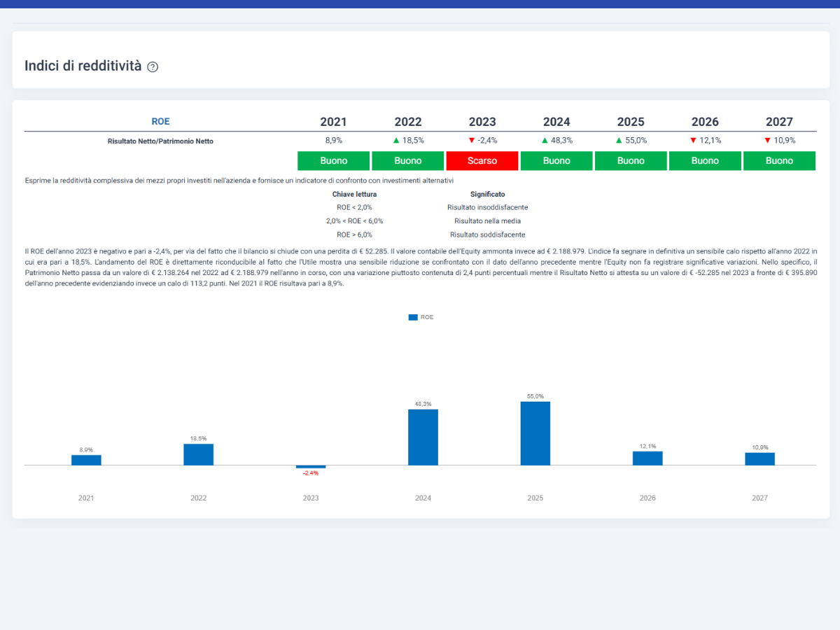Click the red Scarso rating for 2023
The width and height of the screenshot is (840, 630).
point(482,160)
